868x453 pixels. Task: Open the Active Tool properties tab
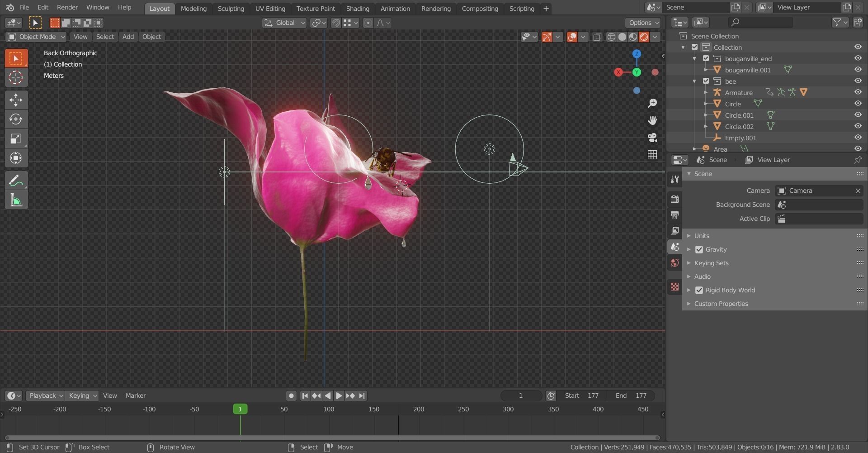(675, 180)
